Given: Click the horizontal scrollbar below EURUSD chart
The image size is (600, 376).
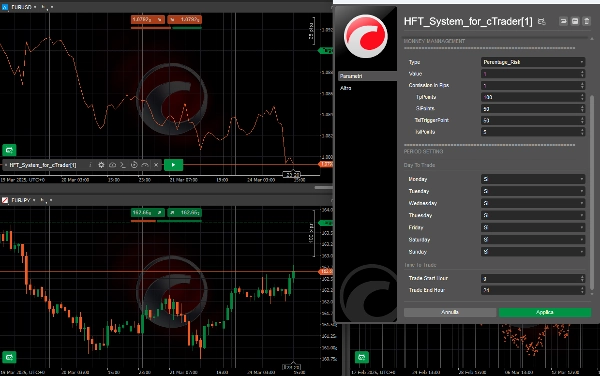Looking at the screenshot, I should click(324, 187).
